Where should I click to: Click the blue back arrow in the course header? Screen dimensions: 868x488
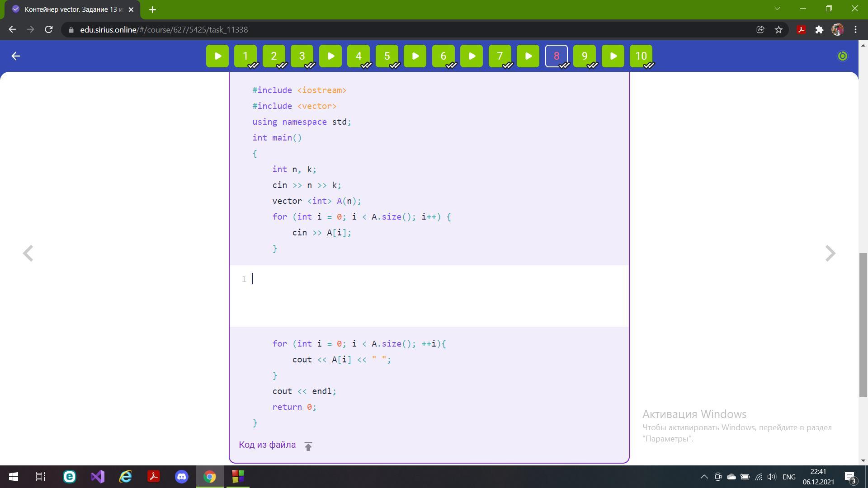coord(16,56)
